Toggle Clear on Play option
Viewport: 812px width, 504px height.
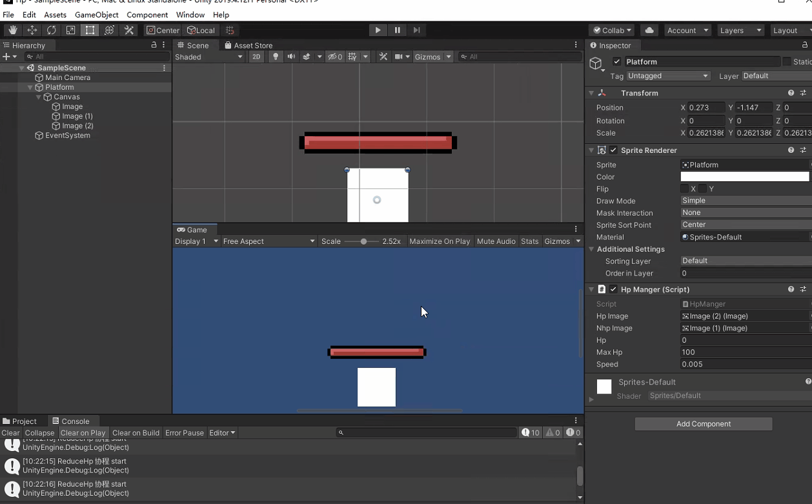83,433
